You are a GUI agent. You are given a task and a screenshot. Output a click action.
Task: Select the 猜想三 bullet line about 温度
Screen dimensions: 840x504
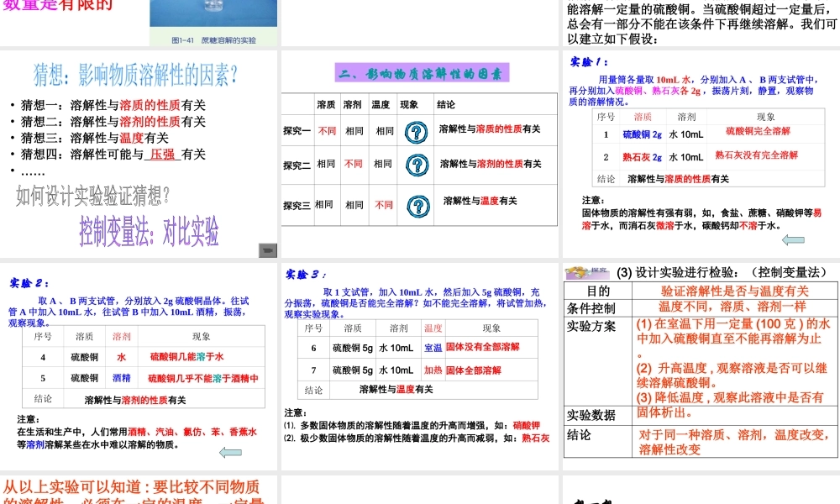95,139
